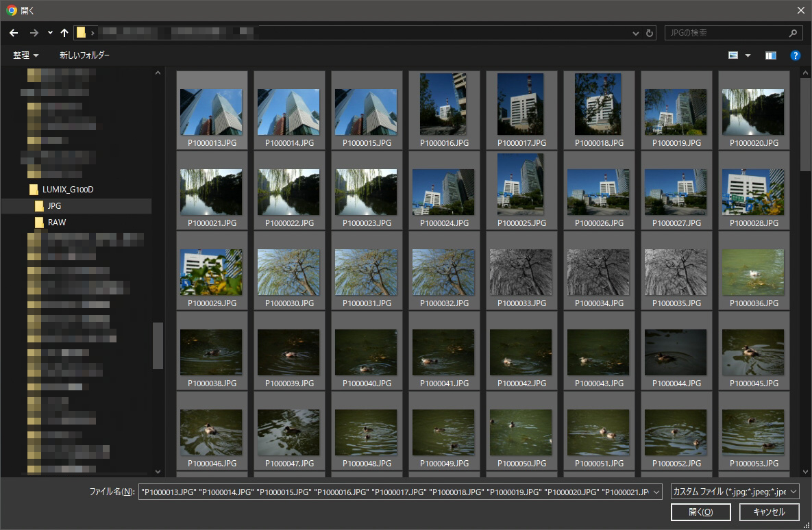Image resolution: width=812 pixels, height=530 pixels.
Task: Go forward using the forward arrow
Action: click(x=34, y=33)
